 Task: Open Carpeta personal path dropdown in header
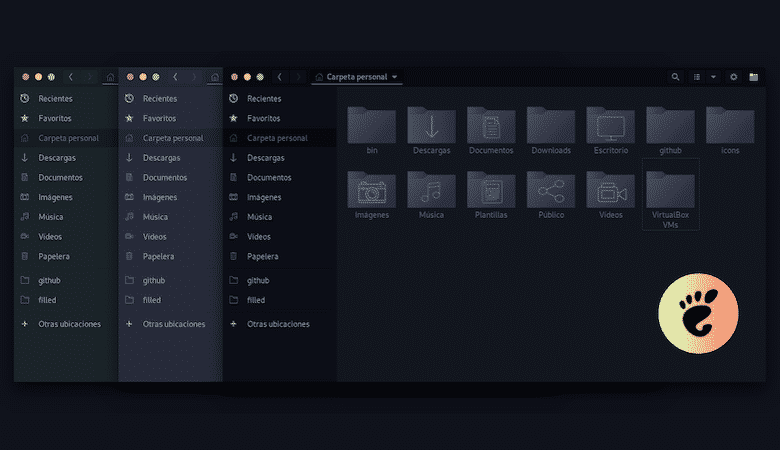(357, 77)
